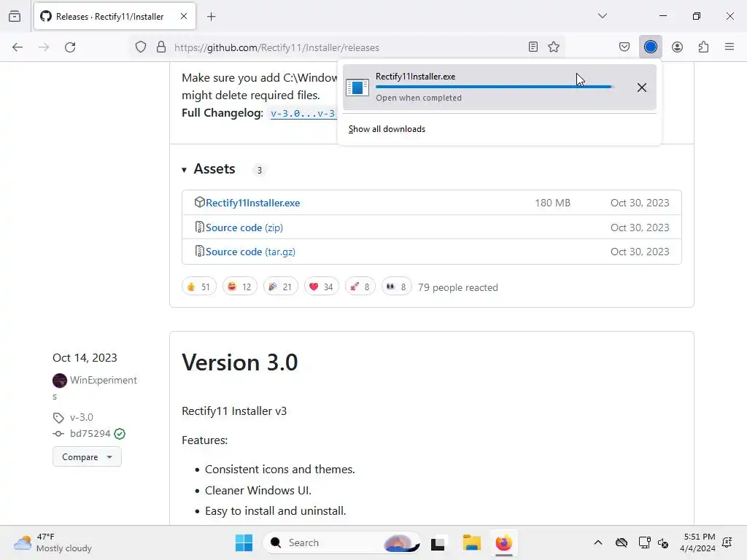Click the WinExperiments avatar image
Image resolution: width=747 pixels, height=560 pixels.
point(60,381)
